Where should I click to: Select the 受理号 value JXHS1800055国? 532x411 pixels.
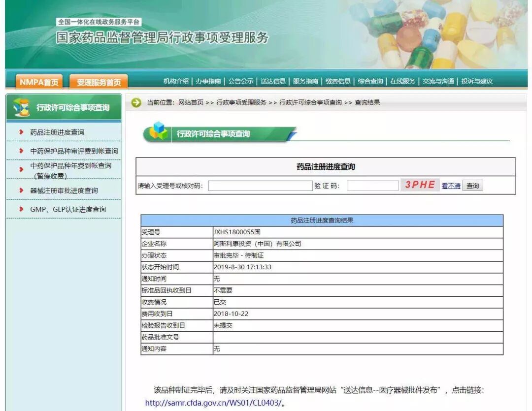(237, 232)
